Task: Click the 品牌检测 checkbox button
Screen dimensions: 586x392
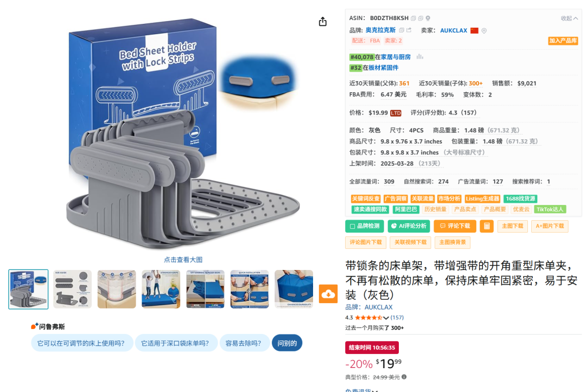Action: point(365,226)
